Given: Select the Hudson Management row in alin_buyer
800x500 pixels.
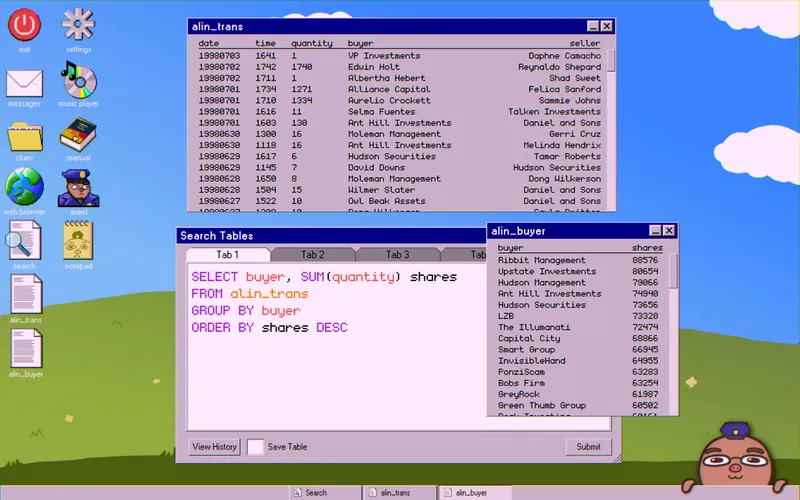Looking at the screenshot, I should [579, 283].
